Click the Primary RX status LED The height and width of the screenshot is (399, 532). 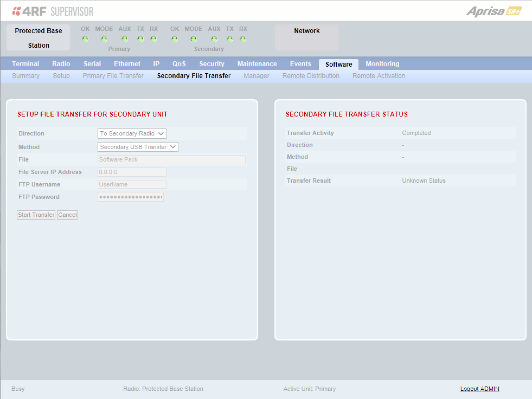153,39
